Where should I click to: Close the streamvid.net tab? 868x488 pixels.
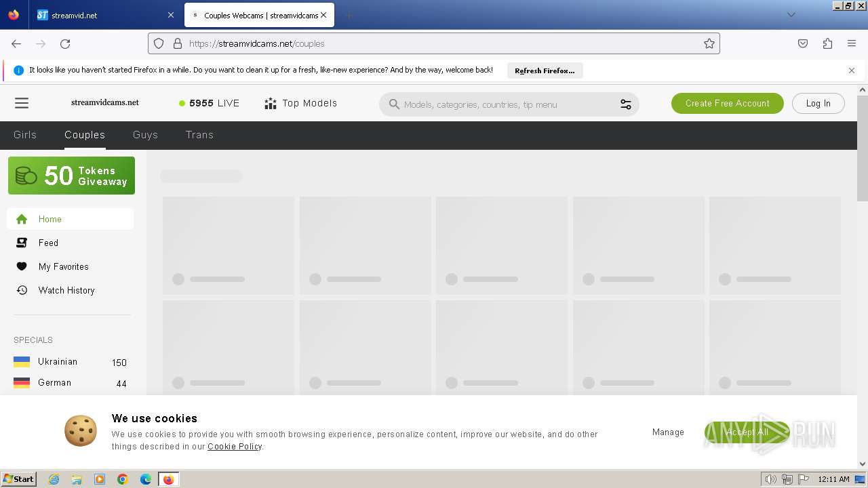170,15
